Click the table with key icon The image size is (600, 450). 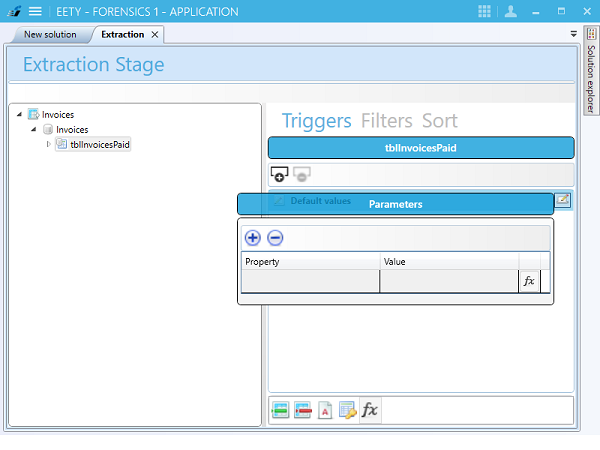tap(347, 411)
